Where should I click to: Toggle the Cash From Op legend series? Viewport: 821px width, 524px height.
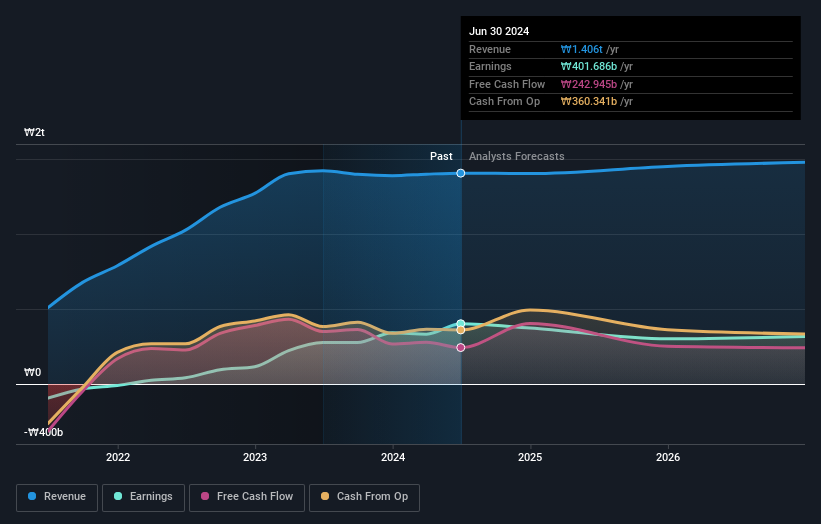[x=364, y=497]
